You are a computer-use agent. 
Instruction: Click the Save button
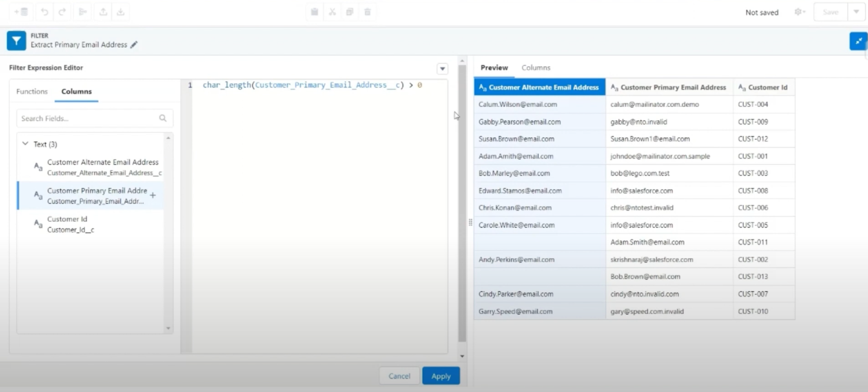[x=831, y=11]
